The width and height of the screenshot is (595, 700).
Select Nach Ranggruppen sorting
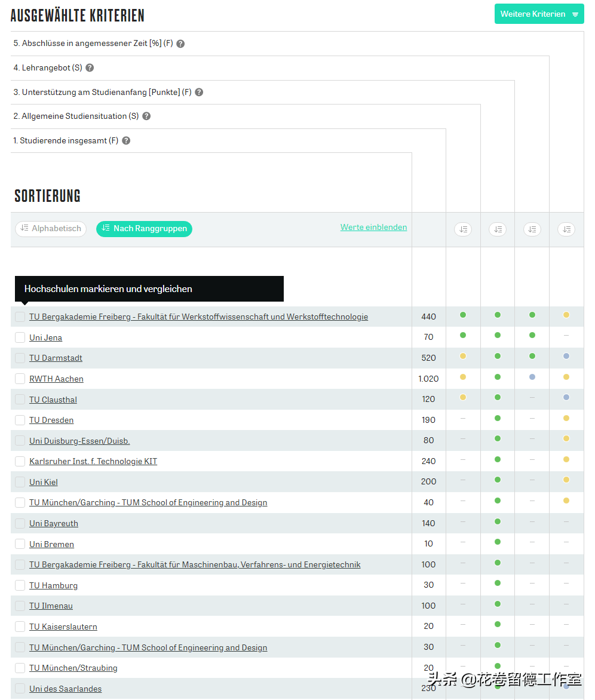pyautogui.click(x=144, y=229)
